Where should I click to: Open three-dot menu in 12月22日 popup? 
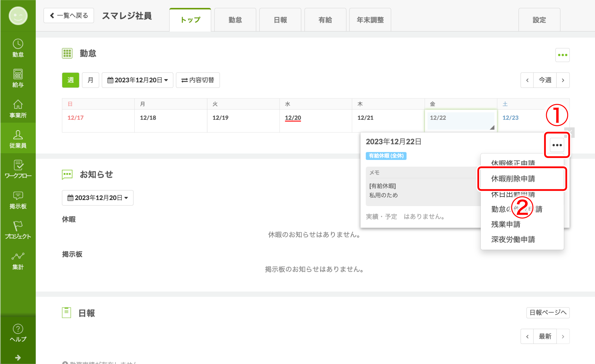pos(557,145)
